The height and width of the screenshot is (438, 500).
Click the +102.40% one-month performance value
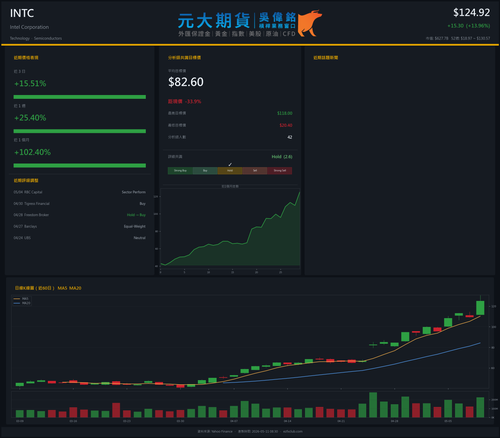32,152
